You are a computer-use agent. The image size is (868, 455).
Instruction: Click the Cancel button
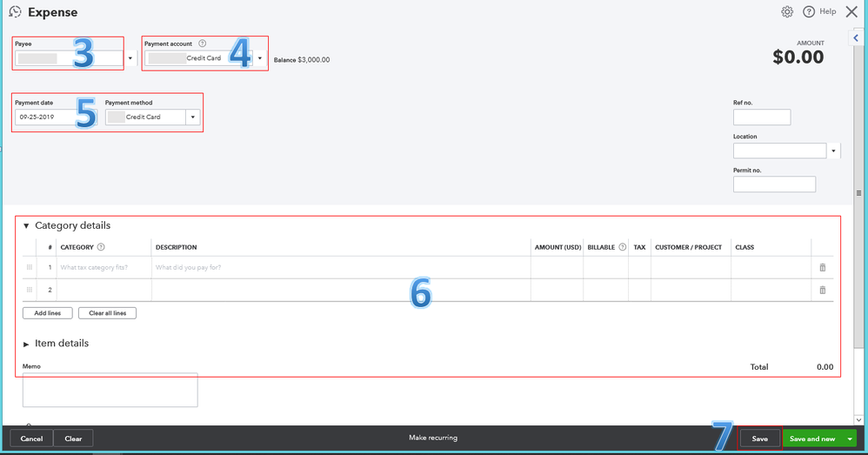coord(31,438)
